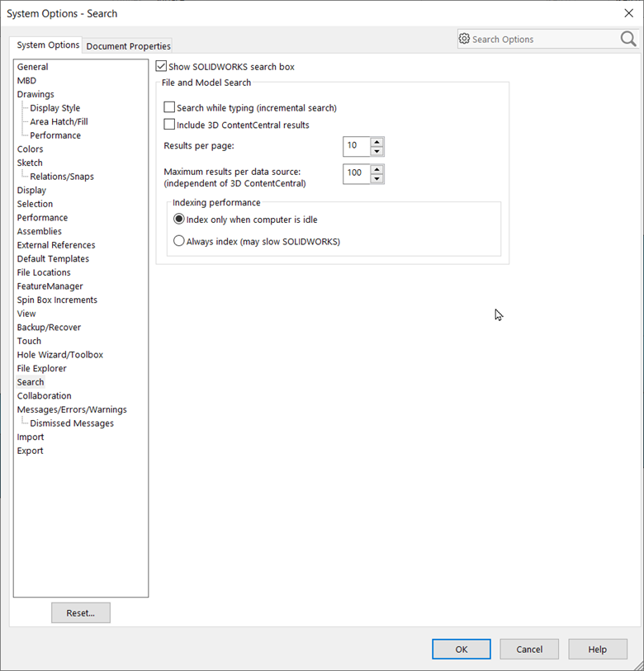Select Area Hatch/Fill item
644x671 pixels.
click(59, 121)
